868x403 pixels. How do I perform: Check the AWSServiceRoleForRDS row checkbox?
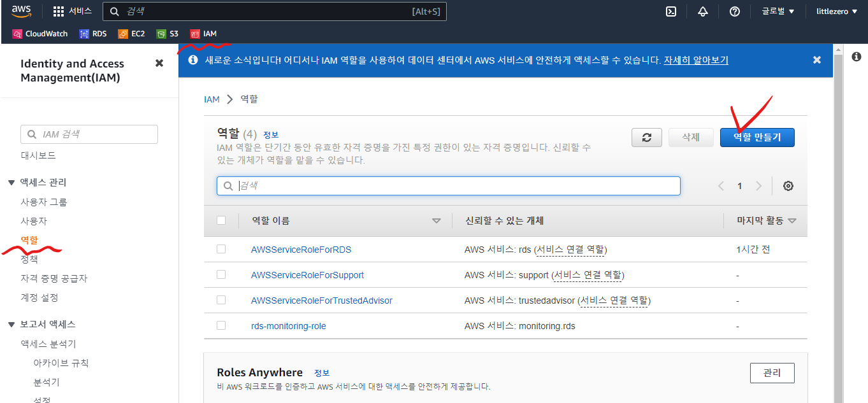pyautogui.click(x=221, y=249)
